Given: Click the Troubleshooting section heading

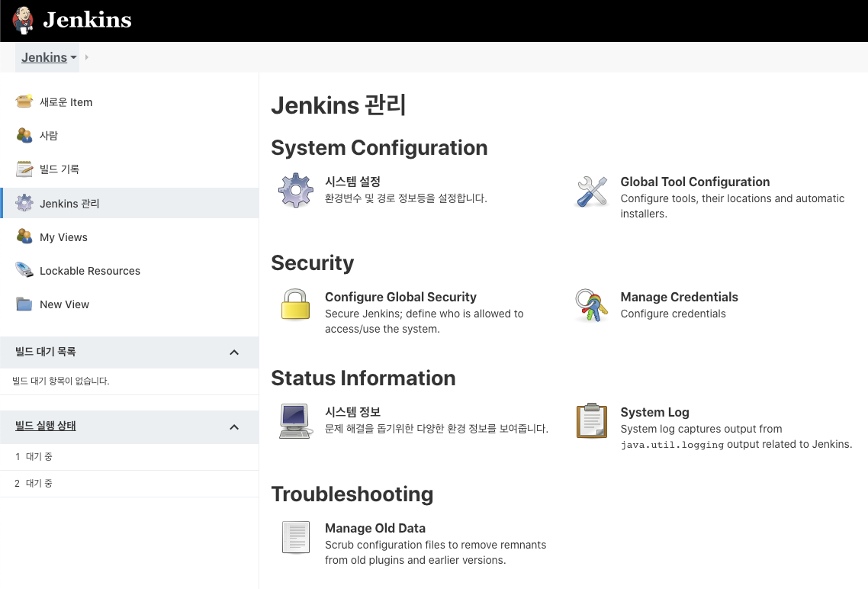Looking at the screenshot, I should (352, 494).
